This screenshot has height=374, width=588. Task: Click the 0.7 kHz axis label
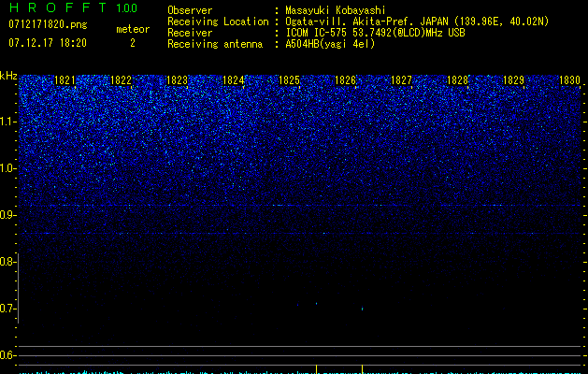[x=7, y=309]
